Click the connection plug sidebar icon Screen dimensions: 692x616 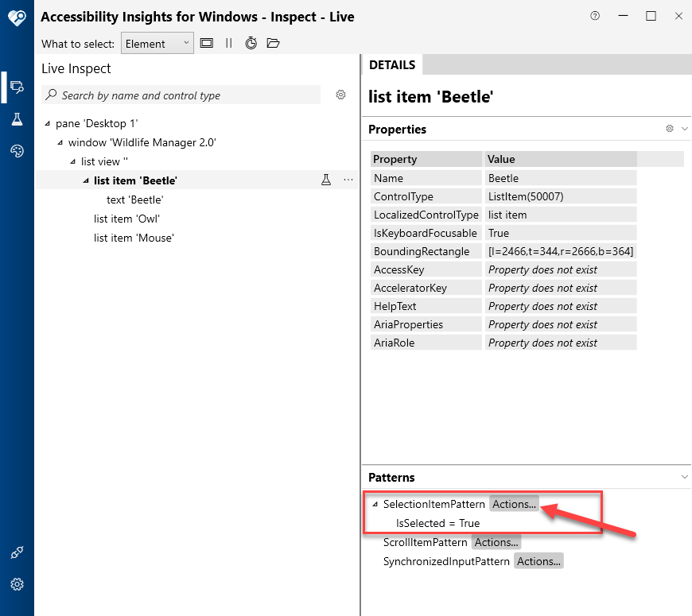click(17, 552)
